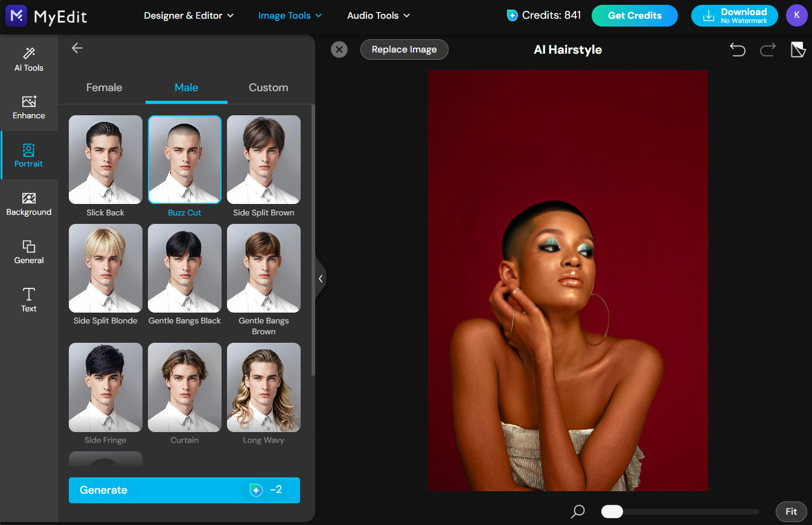Switch to the Portrait tools
Viewport: 812px width, 525px height.
tap(28, 155)
